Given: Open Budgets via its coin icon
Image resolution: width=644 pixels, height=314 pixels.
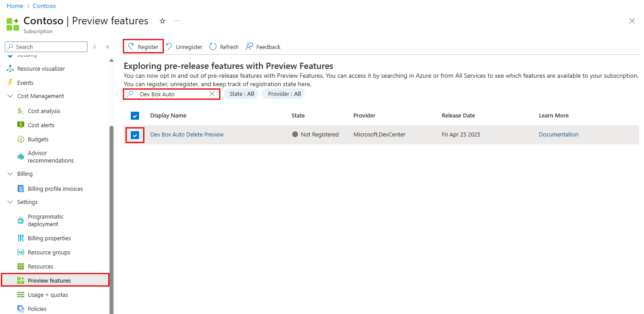Looking at the screenshot, I should (x=20, y=139).
